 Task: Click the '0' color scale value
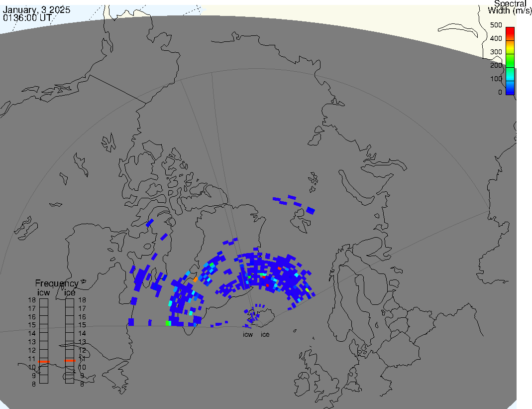(500, 92)
